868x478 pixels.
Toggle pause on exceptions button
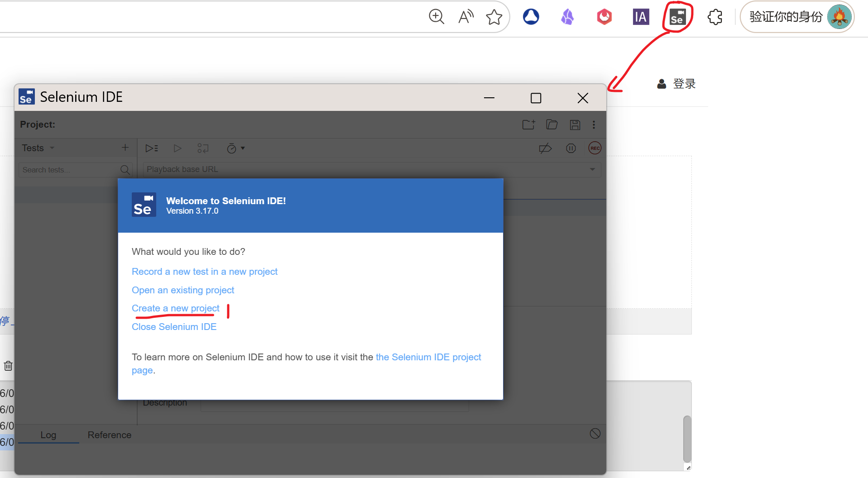tap(571, 148)
